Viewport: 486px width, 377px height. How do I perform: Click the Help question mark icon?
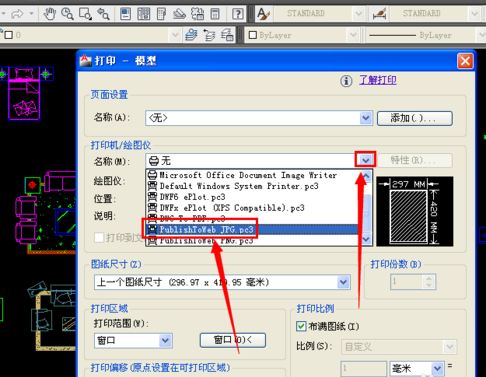click(x=238, y=14)
